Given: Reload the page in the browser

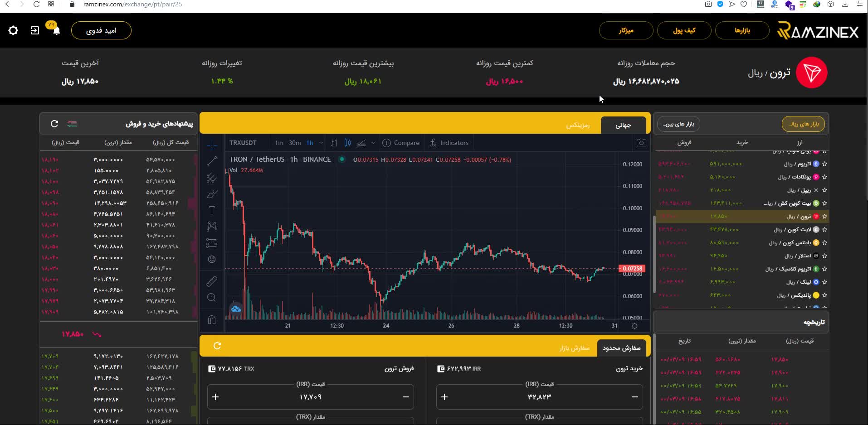Looking at the screenshot, I should pyautogui.click(x=36, y=4).
